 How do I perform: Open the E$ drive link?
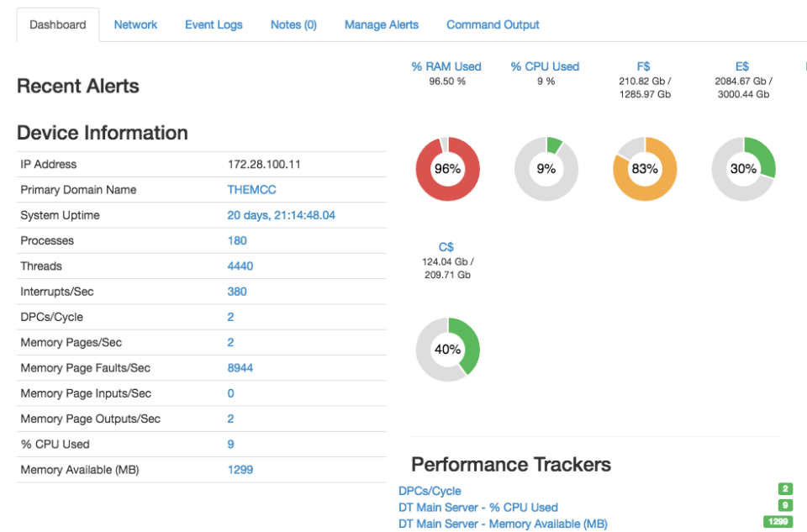pos(742,66)
